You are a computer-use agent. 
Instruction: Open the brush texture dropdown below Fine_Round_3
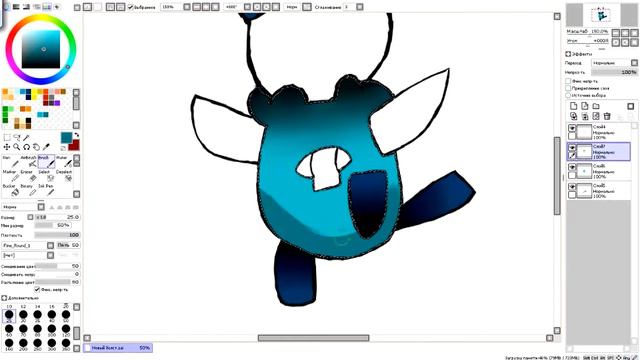pos(50,255)
